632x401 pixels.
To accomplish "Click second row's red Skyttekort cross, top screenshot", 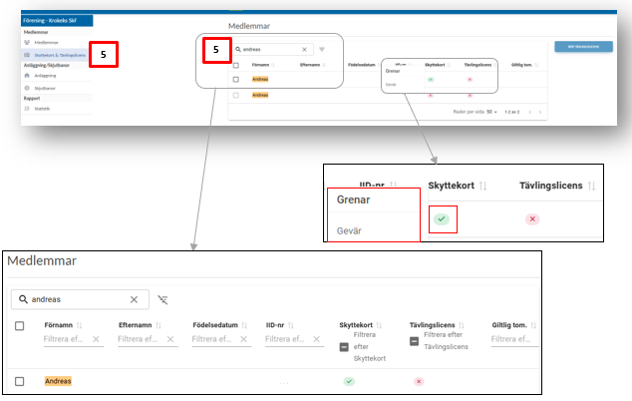I will click(x=430, y=96).
